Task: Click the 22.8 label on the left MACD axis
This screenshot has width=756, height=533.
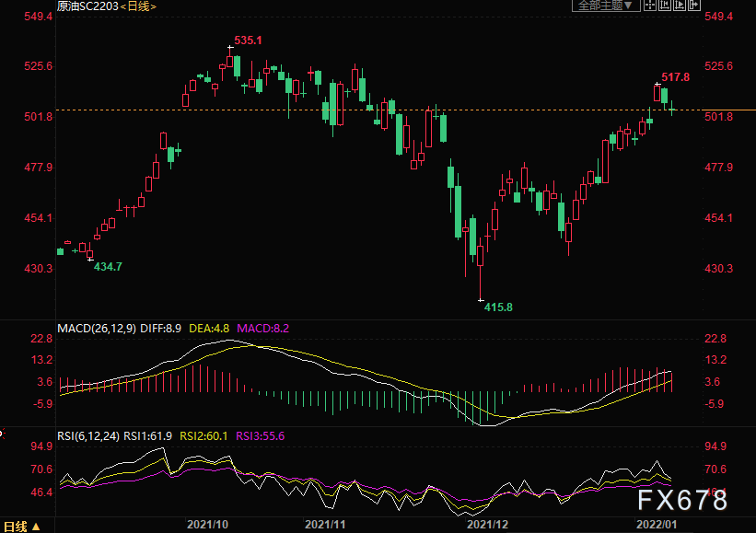Action: coord(41,339)
